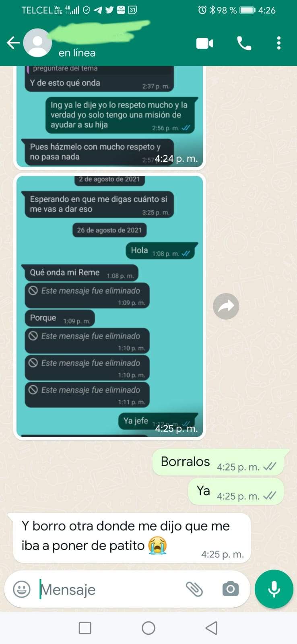Open the screenshot image sent at 4:25 p. m.
Screen dimensions: 297x644
pyautogui.click(x=110, y=307)
